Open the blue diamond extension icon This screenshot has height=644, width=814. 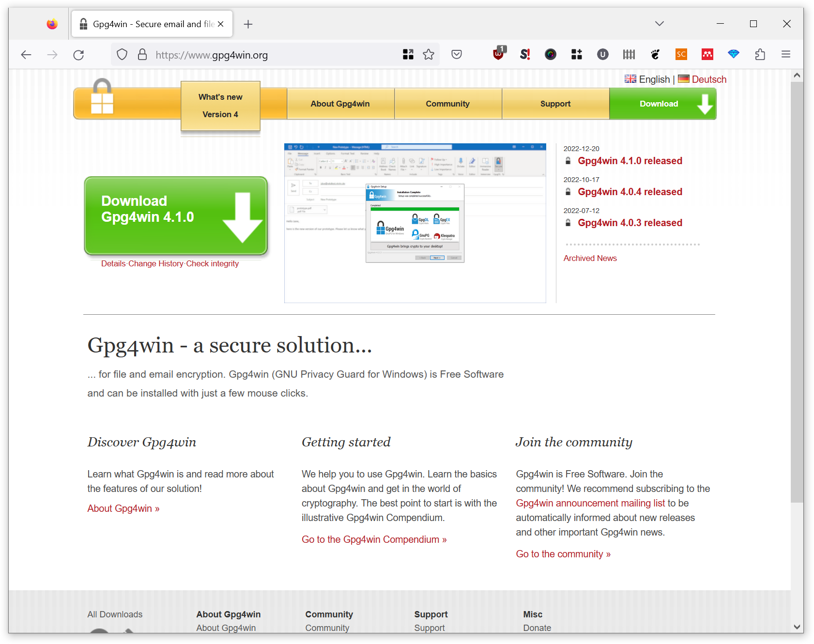pos(734,54)
